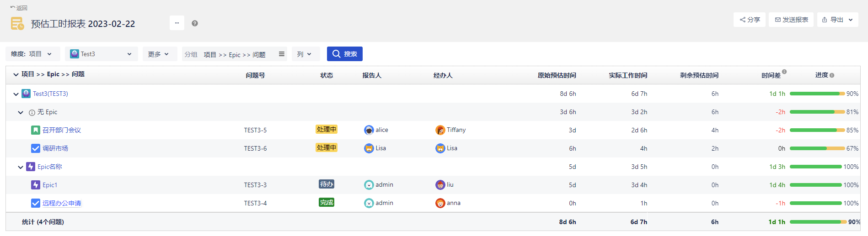
Task: Click the 发送报表 send report button
Action: pyautogui.click(x=791, y=20)
